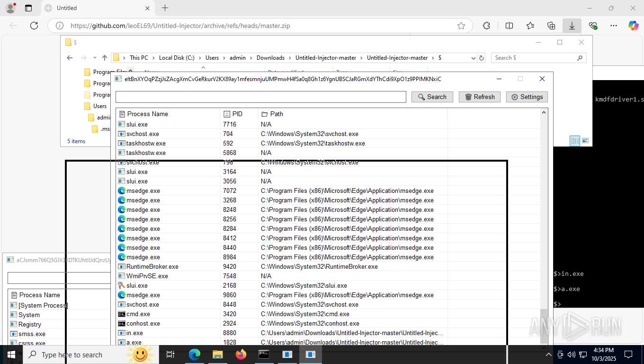Viewport: 644px width, 364px height.
Task: Open the notification center icon
Action: (628, 355)
